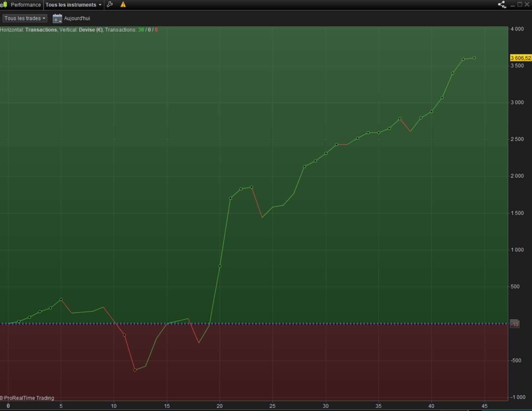This screenshot has width=532, height=411.
Task: Click the yellow 3 606,52 value label
Action: [x=521, y=58]
